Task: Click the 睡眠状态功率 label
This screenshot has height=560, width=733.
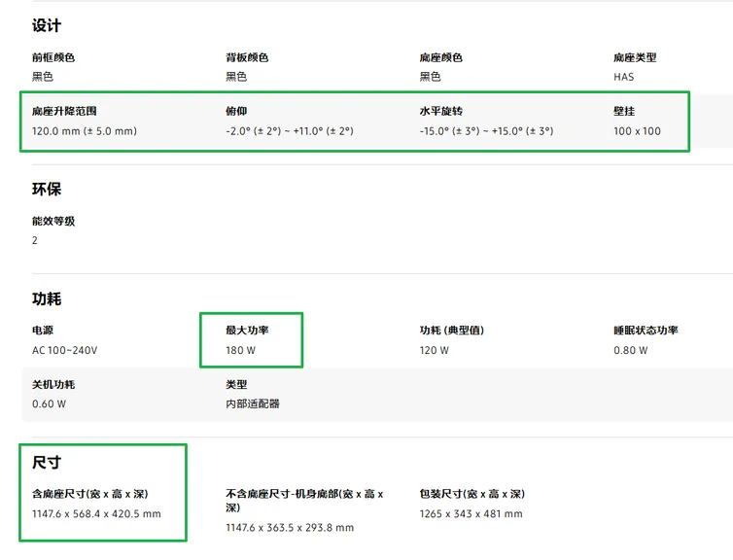Action: pos(646,331)
